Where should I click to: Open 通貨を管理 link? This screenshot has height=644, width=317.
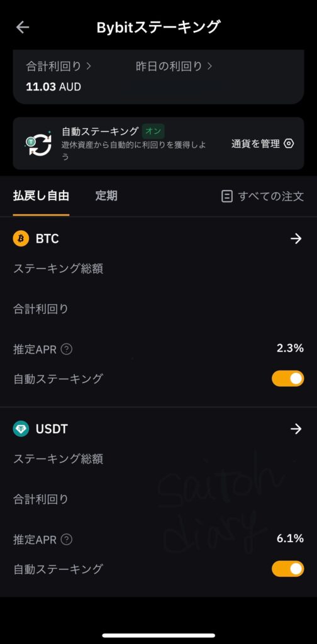(x=255, y=144)
